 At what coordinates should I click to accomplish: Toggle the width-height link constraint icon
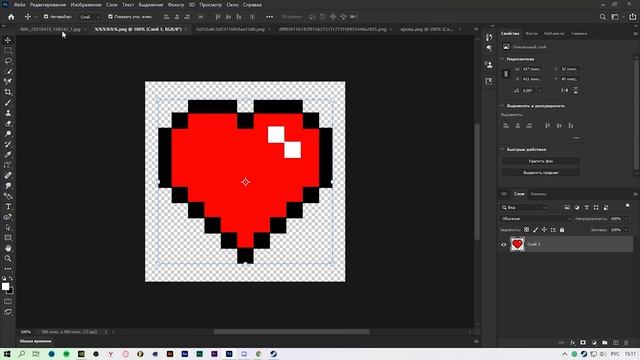click(506, 74)
